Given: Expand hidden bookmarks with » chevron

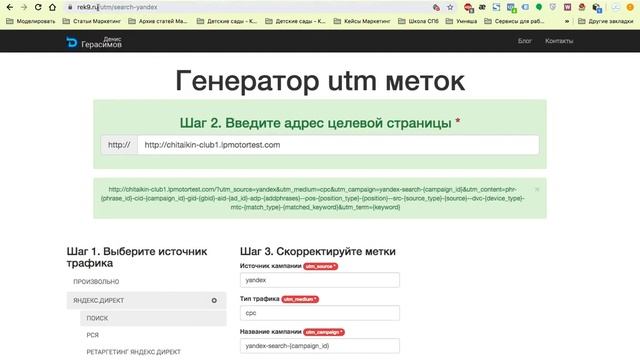Looking at the screenshot, I should (567, 21).
